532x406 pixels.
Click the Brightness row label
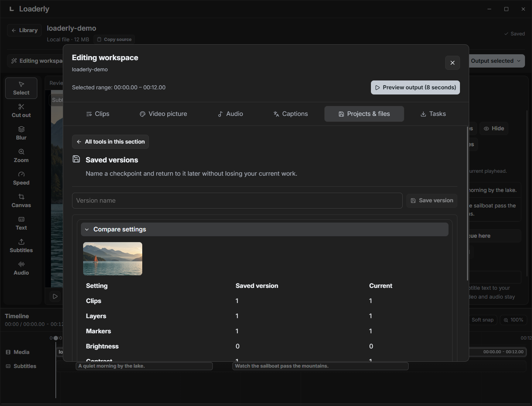pos(102,346)
